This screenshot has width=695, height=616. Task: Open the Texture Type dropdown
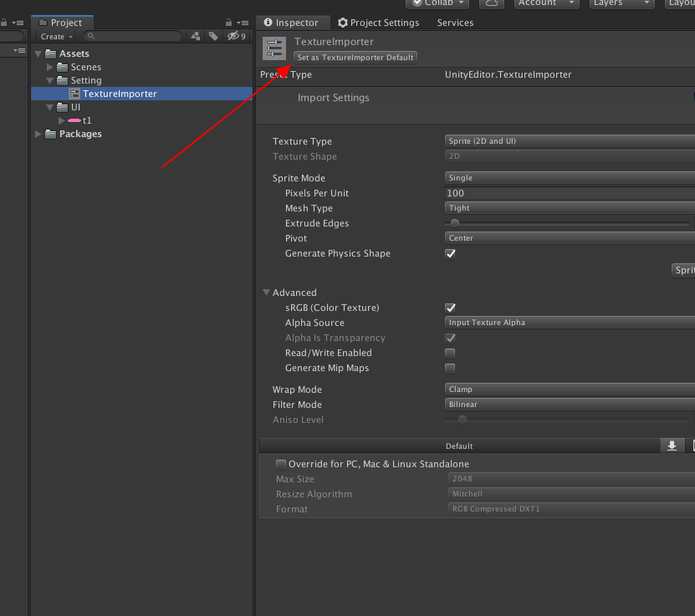569,141
